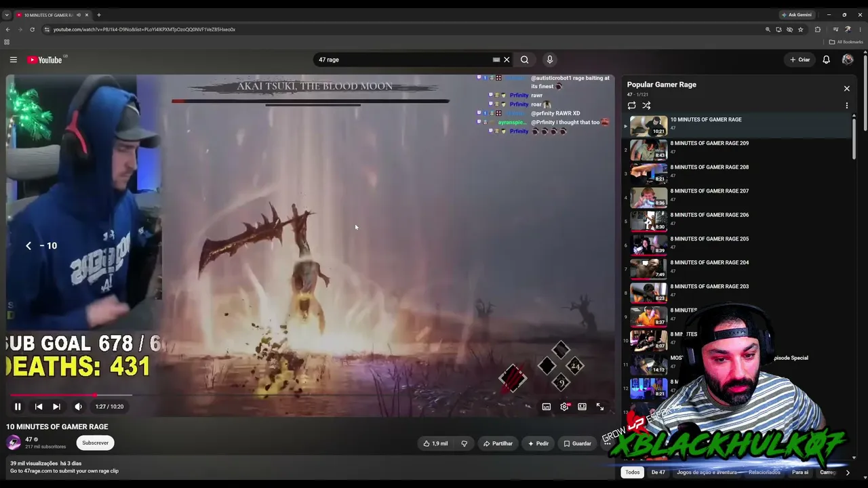Select the De 47 filter chip
The image size is (868, 488).
click(x=658, y=472)
